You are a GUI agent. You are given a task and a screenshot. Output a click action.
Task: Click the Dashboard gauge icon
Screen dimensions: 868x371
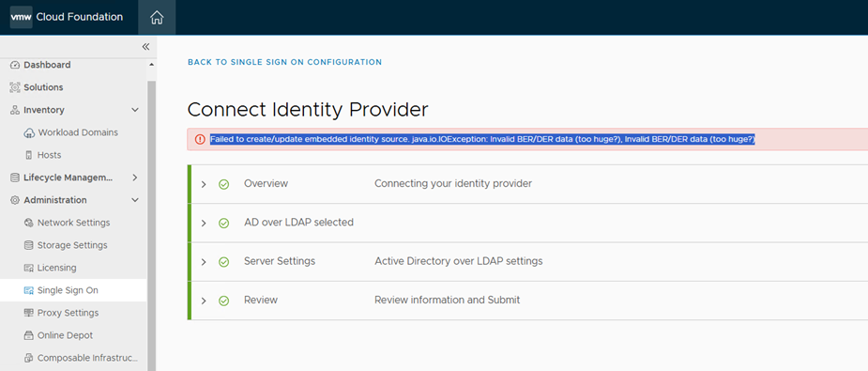tap(15, 65)
